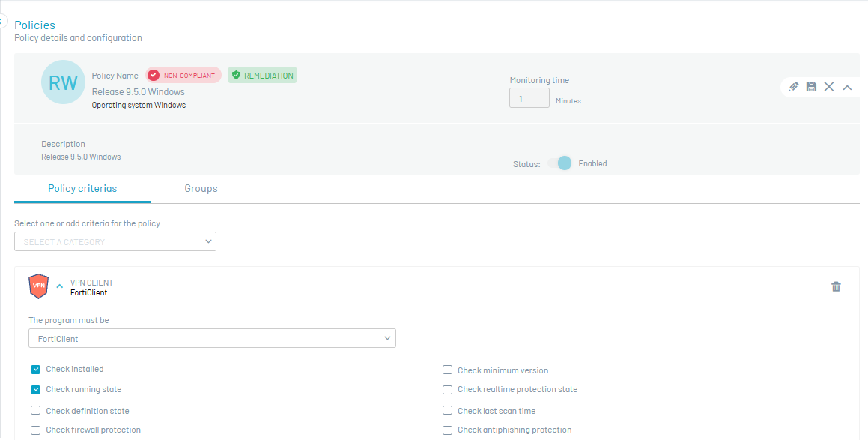This screenshot has height=440, width=868.
Task: Collapse the policy header panel chevron
Action: click(x=847, y=87)
